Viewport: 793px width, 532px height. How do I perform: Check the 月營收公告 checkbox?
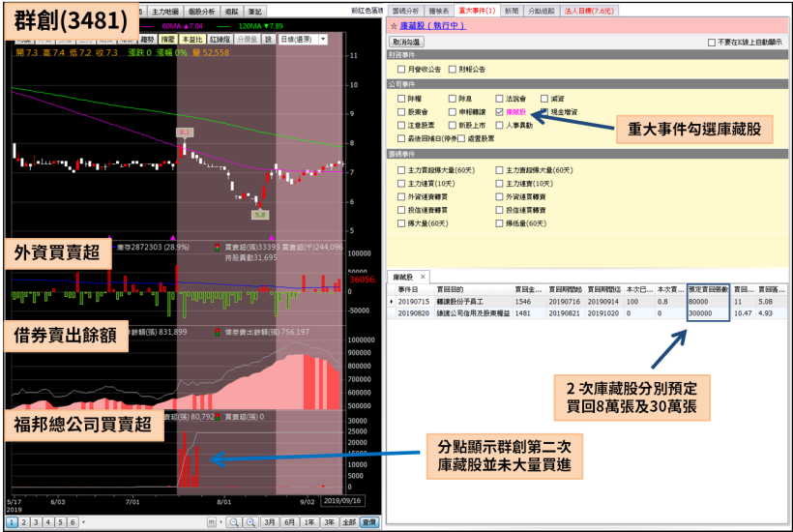coord(401,70)
